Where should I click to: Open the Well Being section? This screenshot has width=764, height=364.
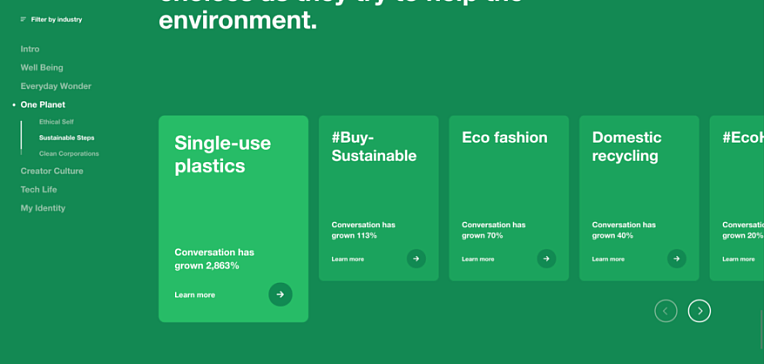[42, 68]
